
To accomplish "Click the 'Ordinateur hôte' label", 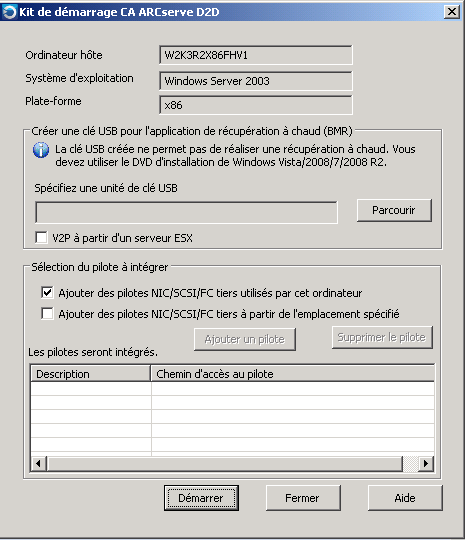I will (x=64, y=55).
